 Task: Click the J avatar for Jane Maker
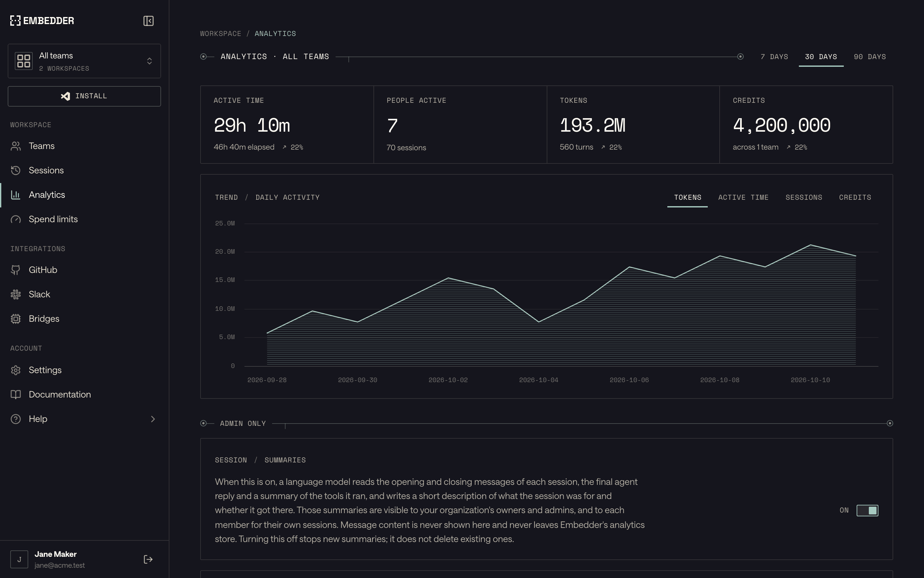pyautogui.click(x=19, y=560)
